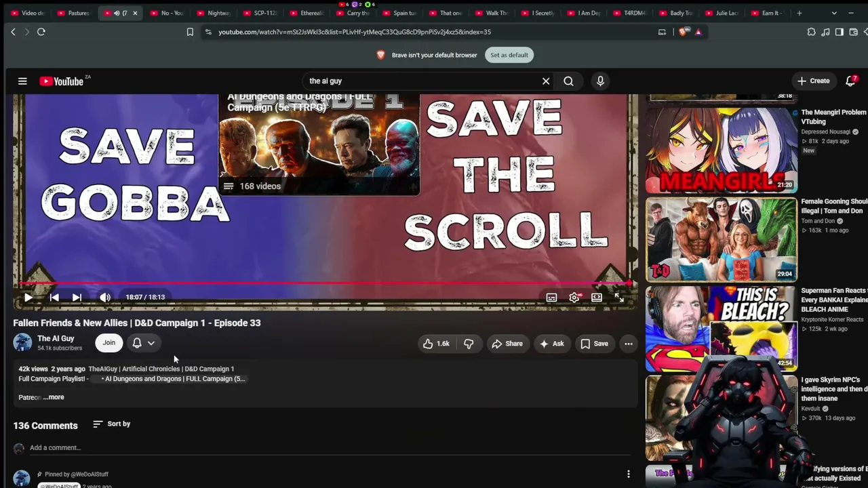
Task: Clear the search box with the X
Action: point(546,81)
